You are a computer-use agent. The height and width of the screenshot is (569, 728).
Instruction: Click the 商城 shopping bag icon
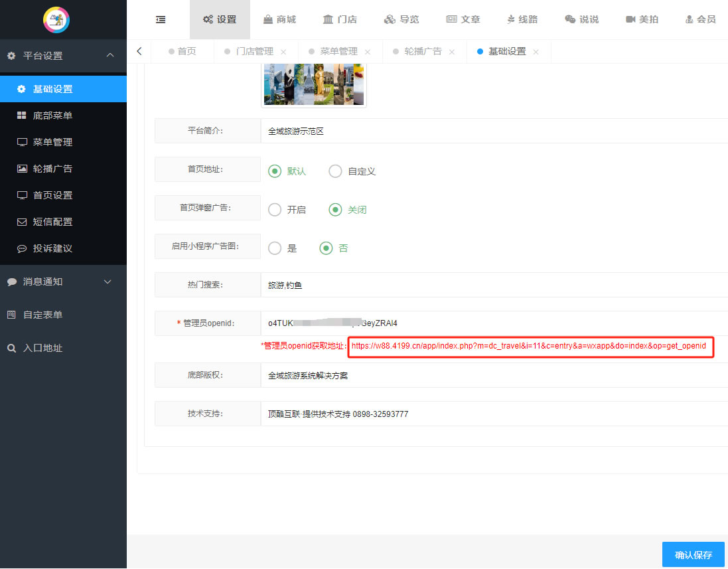pos(268,19)
